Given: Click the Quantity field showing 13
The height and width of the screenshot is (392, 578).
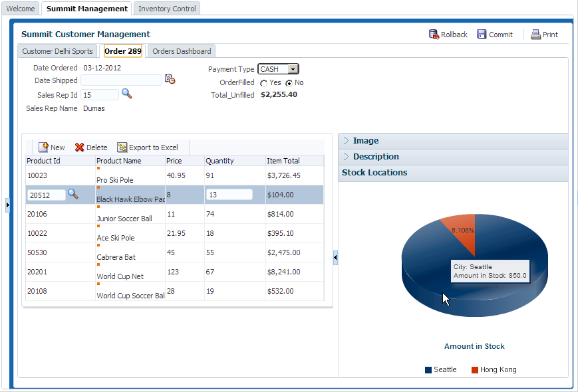Looking at the screenshot, I should [229, 195].
